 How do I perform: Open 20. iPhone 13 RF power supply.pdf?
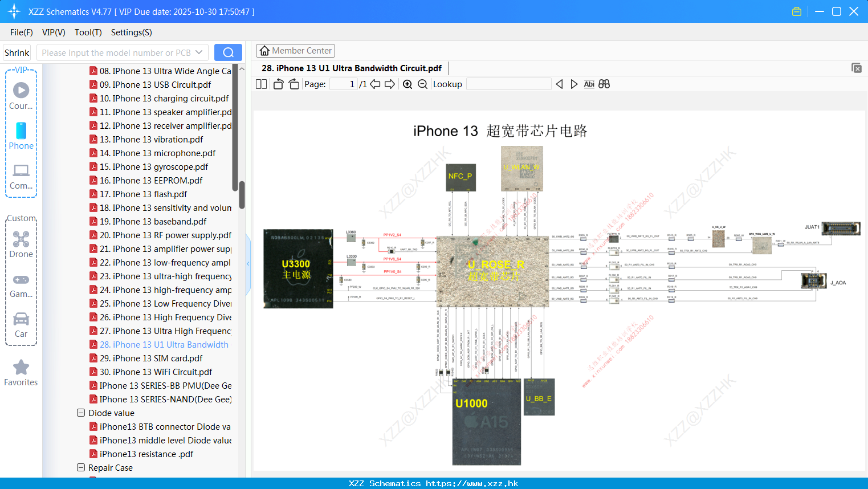160,235
